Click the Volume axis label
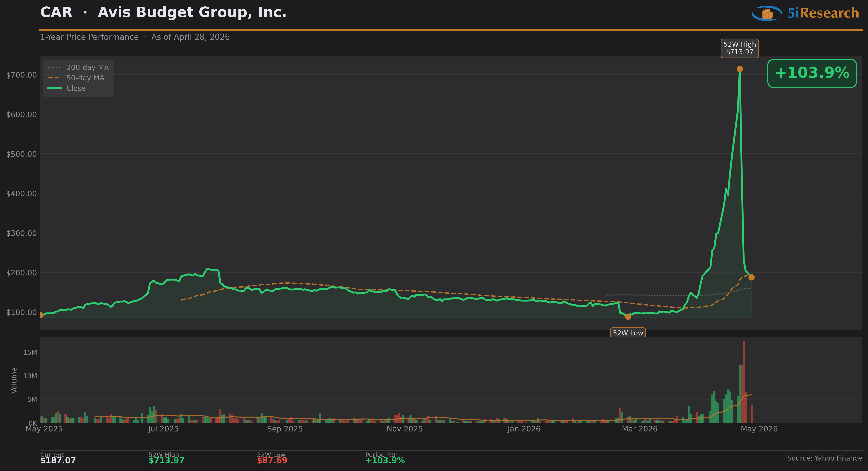Screen dimensions: 868x471 [x=14, y=380]
